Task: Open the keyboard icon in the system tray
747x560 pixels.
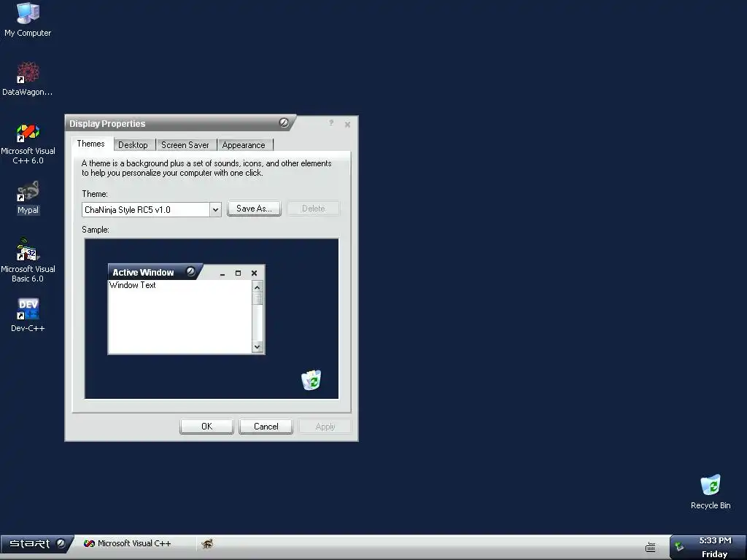Action: pos(650,547)
